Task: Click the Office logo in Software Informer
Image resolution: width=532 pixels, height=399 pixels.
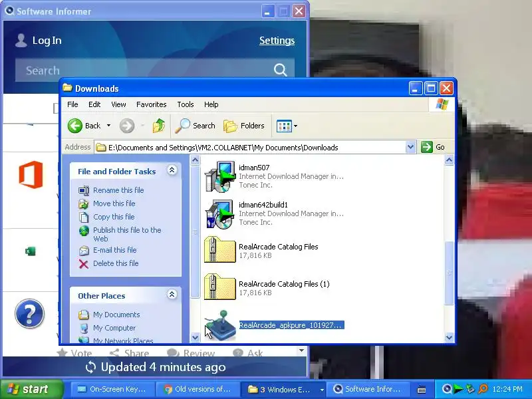Action: pyautogui.click(x=31, y=175)
